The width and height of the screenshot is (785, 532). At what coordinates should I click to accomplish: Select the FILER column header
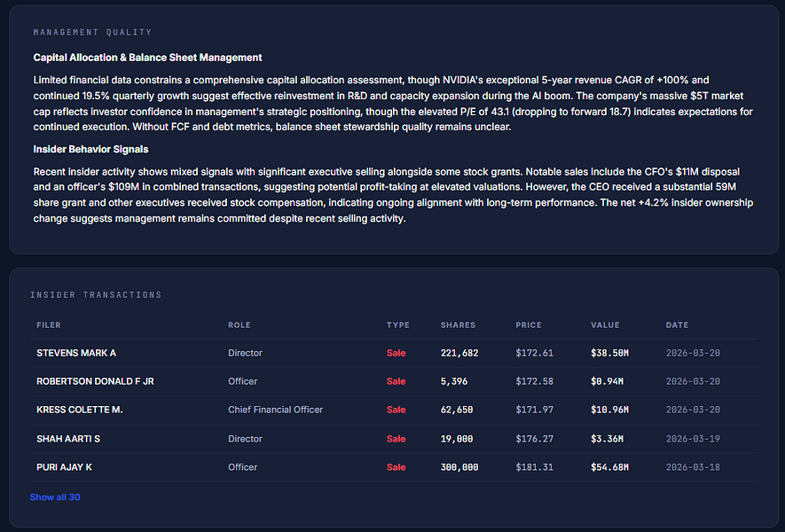point(49,325)
